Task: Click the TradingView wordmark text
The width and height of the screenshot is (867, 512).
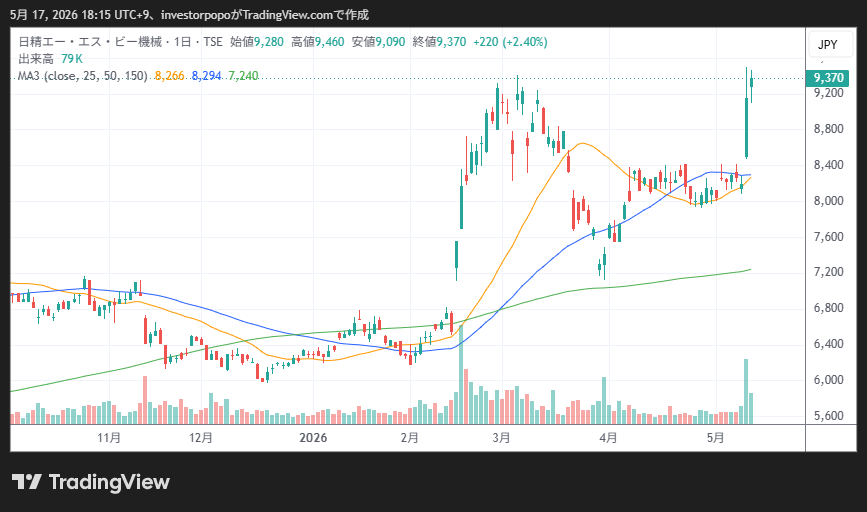Action: 109,482
